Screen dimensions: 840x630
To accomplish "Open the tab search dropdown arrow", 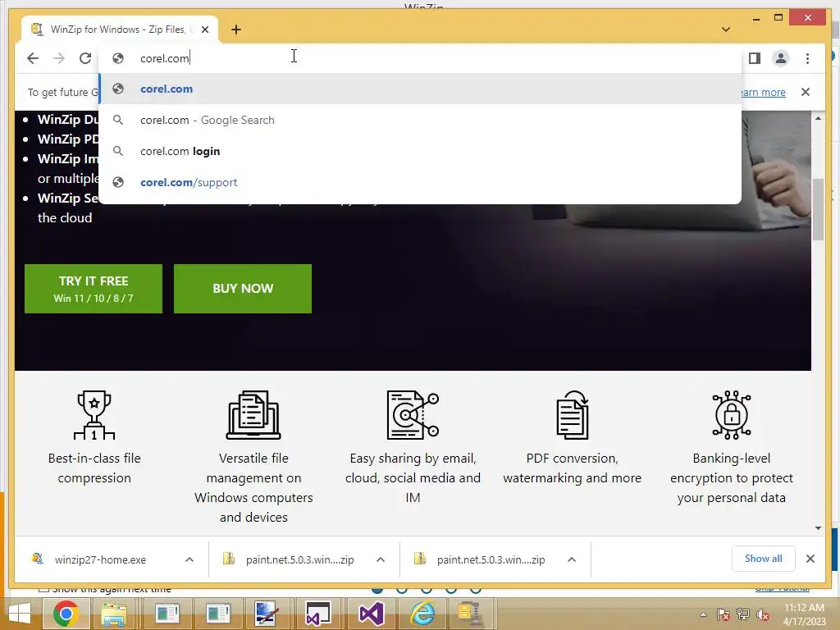I will click(x=726, y=30).
